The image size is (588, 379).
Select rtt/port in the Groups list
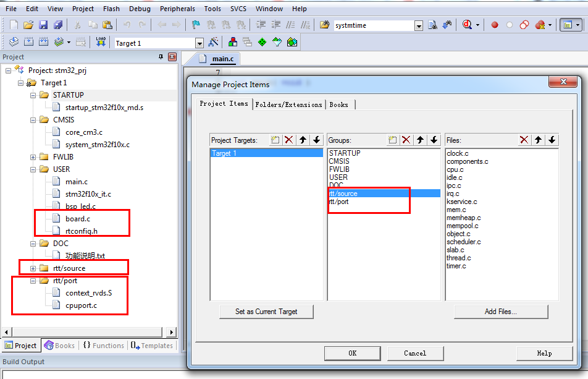384,202
